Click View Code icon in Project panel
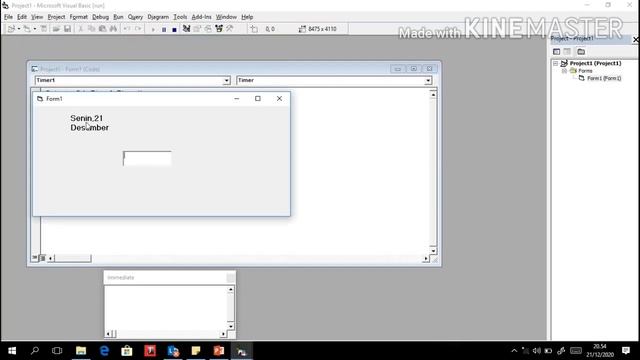Screen dimensions: 640x360 (x=556, y=51)
